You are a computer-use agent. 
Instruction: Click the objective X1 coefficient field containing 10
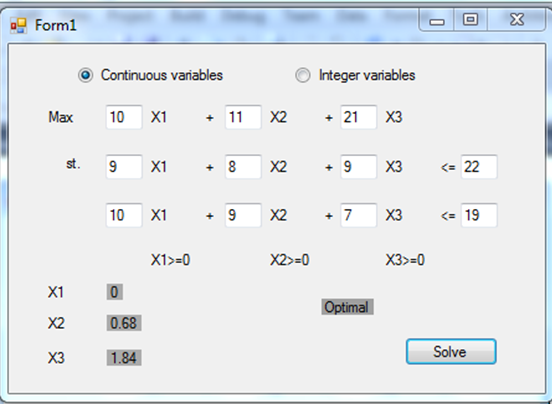[x=124, y=117]
